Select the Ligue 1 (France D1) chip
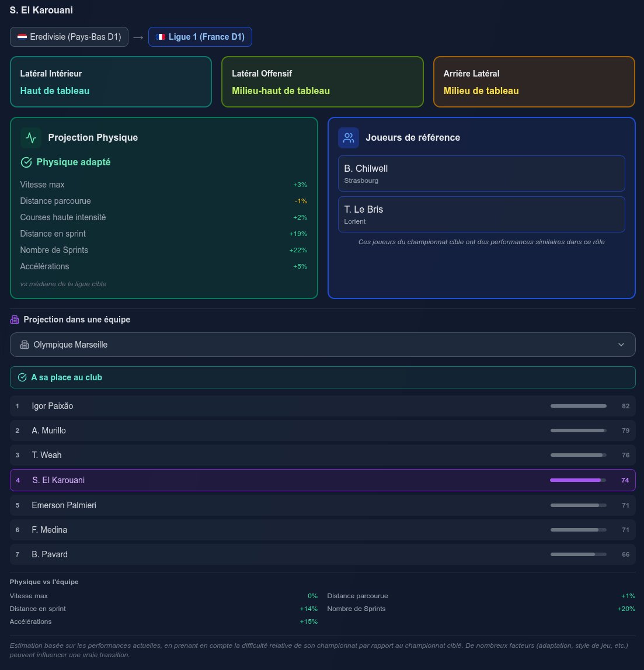 tap(200, 37)
